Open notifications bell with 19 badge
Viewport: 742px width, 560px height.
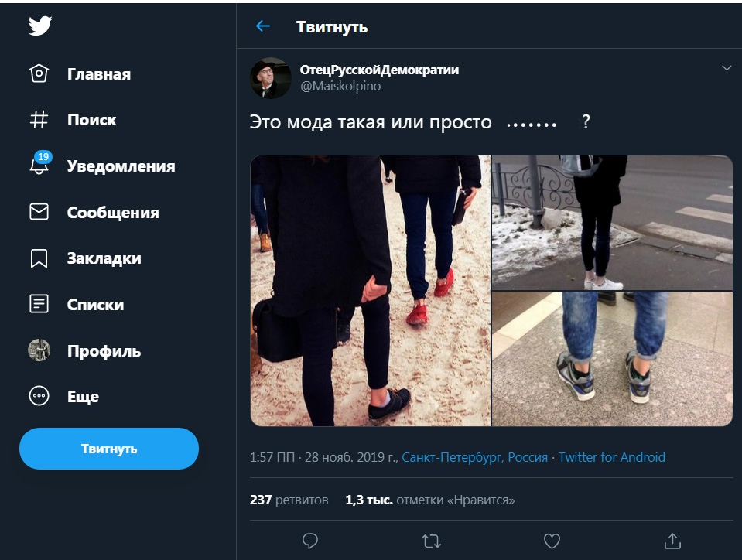pos(39,166)
